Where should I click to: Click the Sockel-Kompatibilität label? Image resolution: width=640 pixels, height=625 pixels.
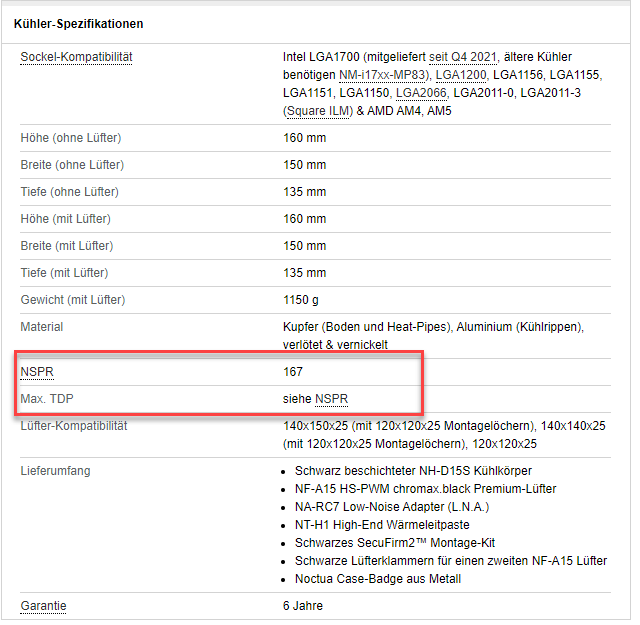[x=76, y=57]
